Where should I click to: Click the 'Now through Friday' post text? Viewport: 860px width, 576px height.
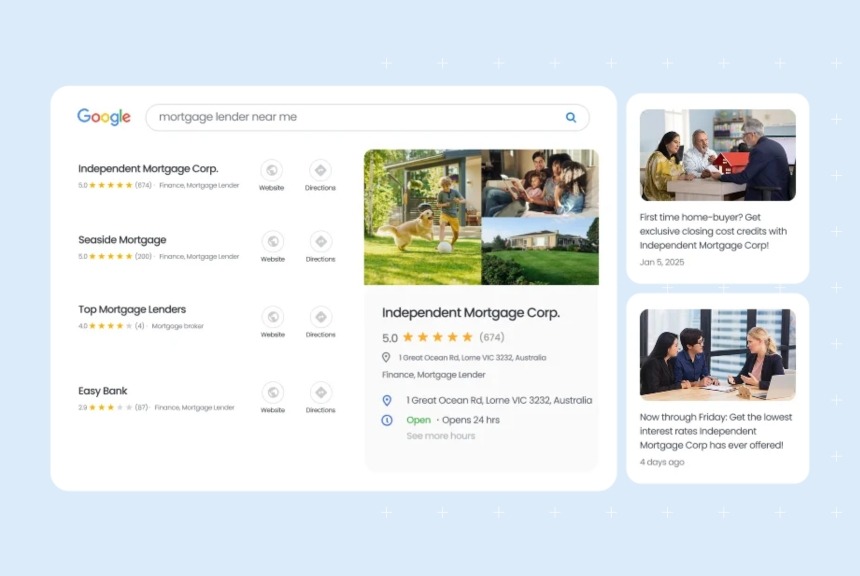click(x=716, y=431)
